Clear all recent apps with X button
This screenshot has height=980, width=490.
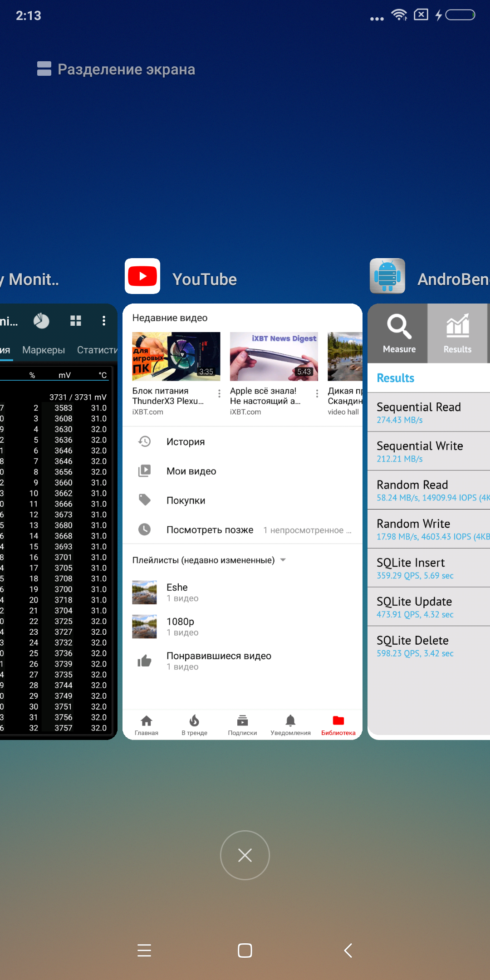(x=245, y=855)
